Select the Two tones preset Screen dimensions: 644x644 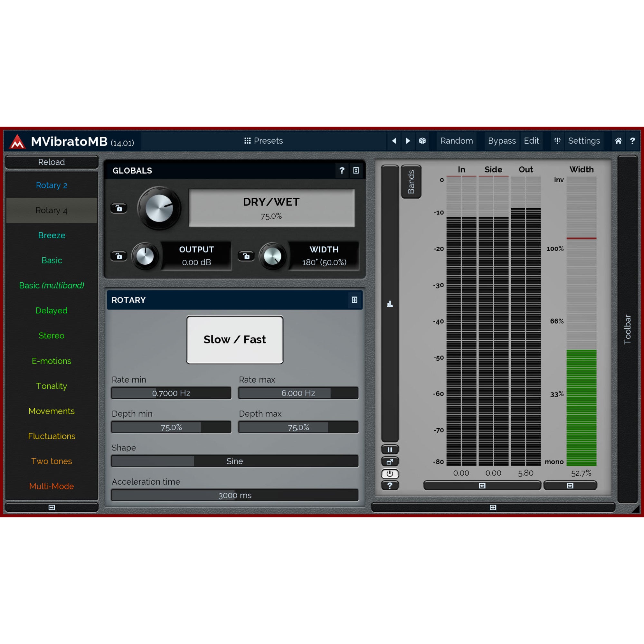[52, 461]
